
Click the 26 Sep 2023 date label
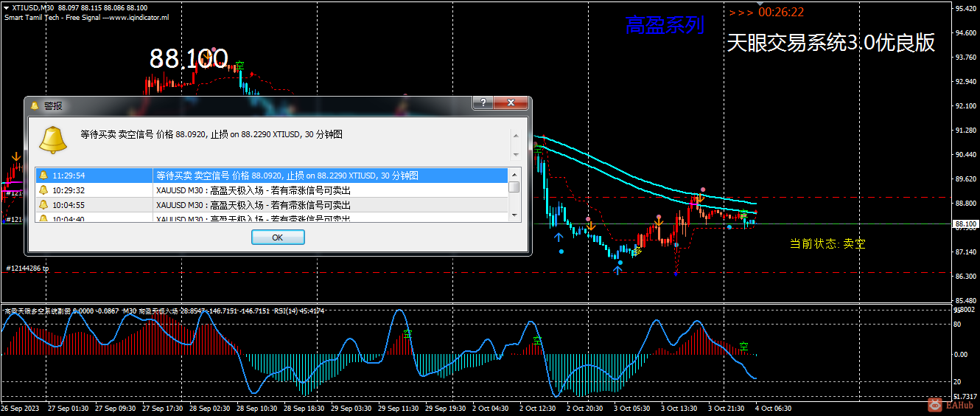click(x=20, y=408)
